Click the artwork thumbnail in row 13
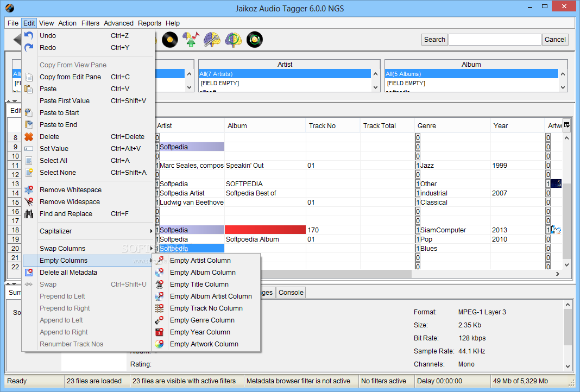 [556, 184]
